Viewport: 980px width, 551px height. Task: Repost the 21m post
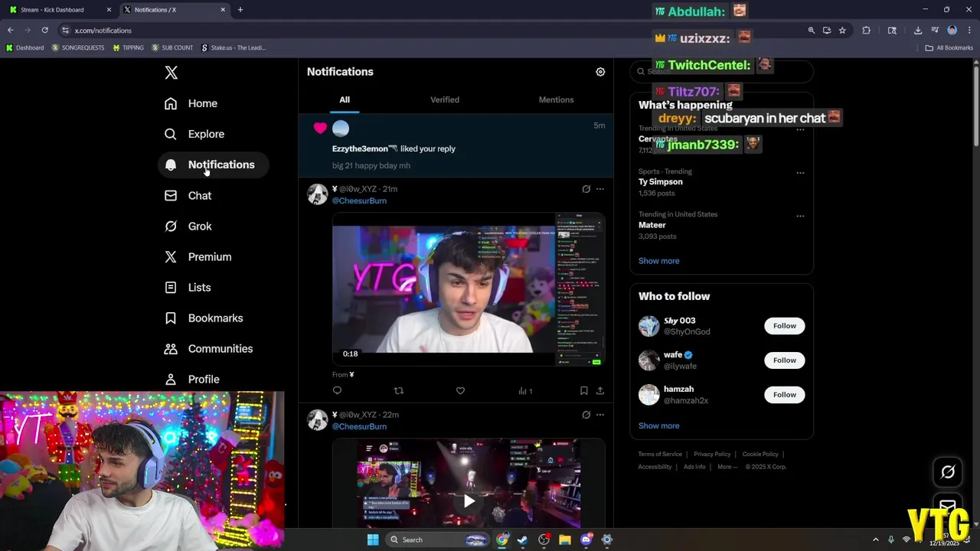(x=398, y=391)
